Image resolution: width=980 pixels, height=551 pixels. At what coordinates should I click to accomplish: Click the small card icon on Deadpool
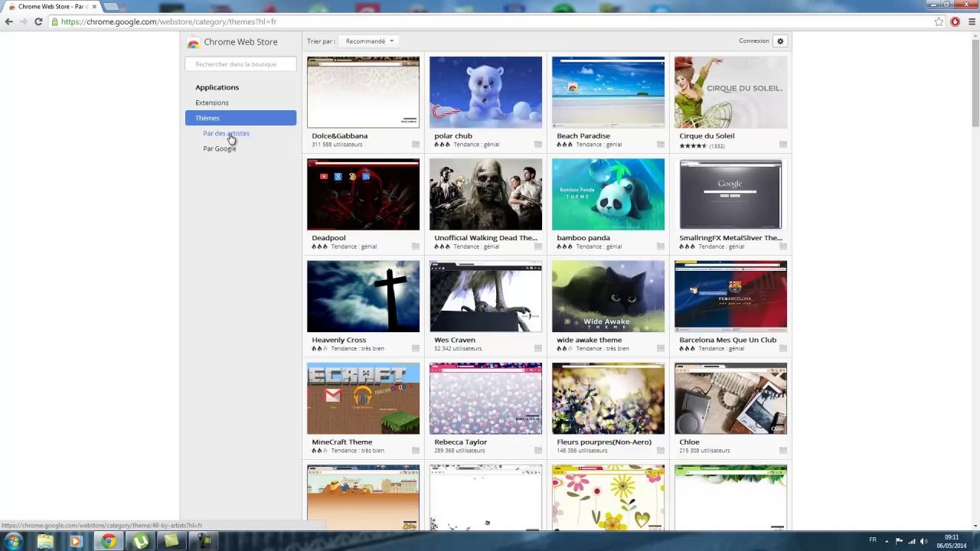(x=415, y=246)
